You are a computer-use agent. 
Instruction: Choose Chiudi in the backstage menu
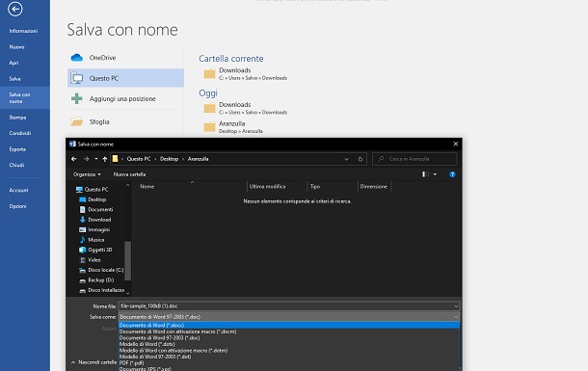16,165
